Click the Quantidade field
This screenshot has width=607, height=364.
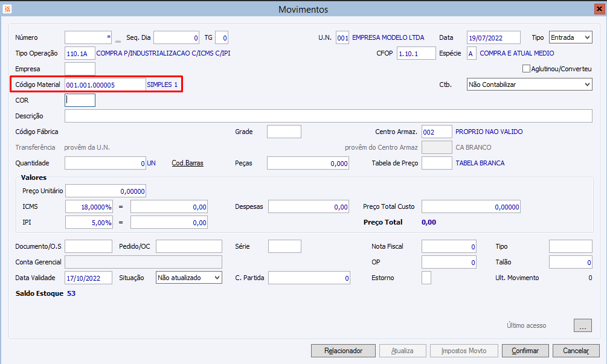(x=105, y=163)
